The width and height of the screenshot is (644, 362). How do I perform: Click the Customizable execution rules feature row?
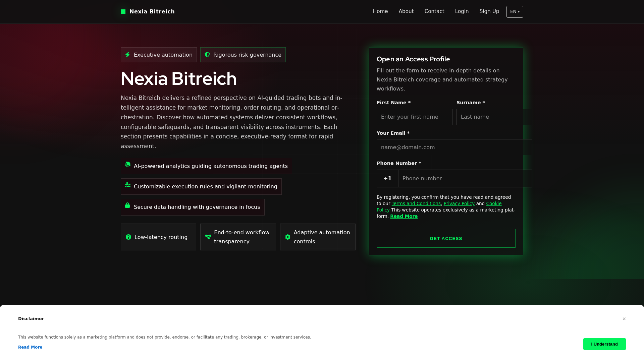201,187
